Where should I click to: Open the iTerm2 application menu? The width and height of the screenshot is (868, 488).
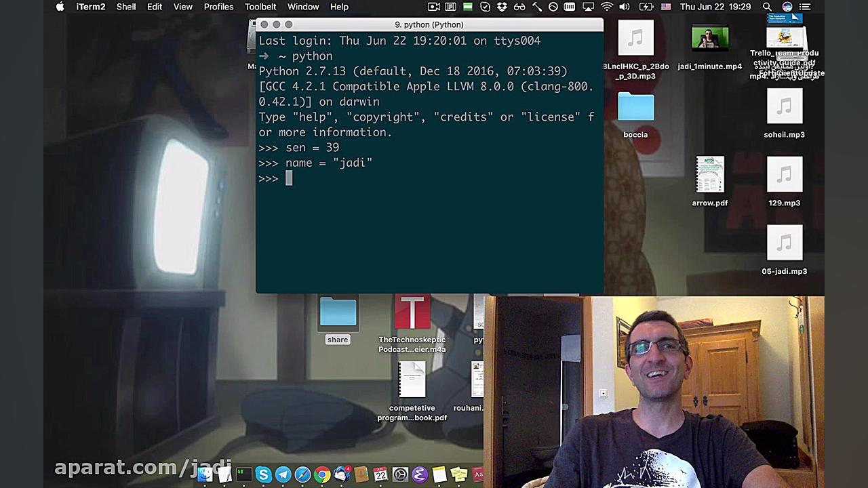90,7
